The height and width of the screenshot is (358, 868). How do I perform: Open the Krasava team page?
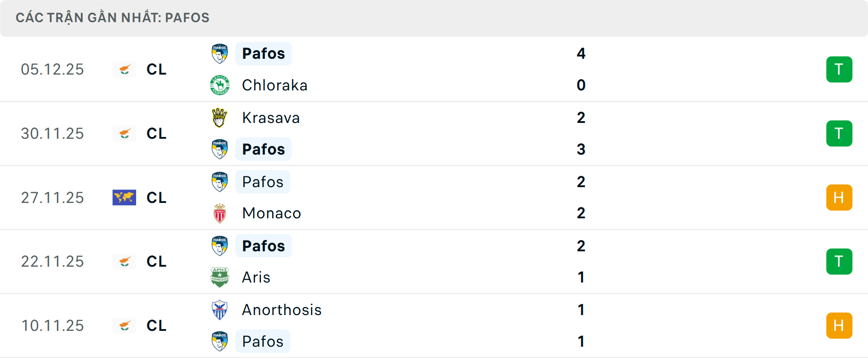coord(271,118)
